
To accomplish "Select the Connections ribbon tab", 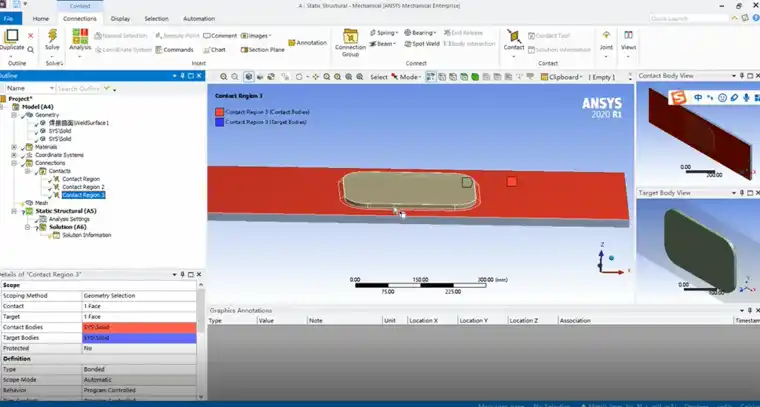I will [80, 19].
